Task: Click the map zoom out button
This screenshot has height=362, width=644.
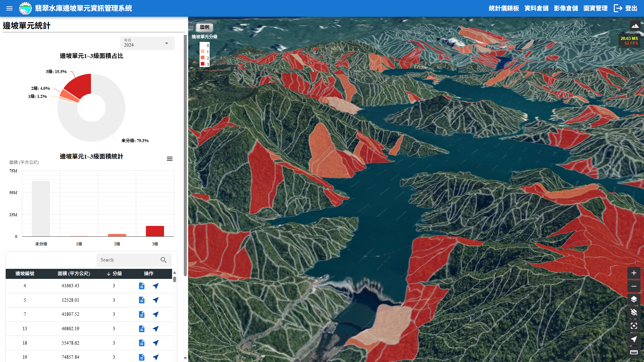Action: pyautogui.click(x=634, y=286)
